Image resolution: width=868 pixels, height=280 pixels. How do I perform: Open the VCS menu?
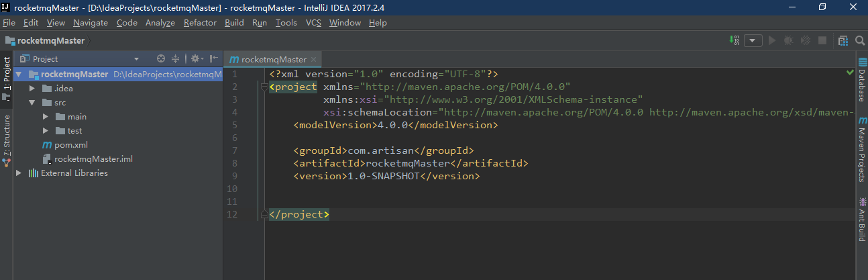point(314,23)
